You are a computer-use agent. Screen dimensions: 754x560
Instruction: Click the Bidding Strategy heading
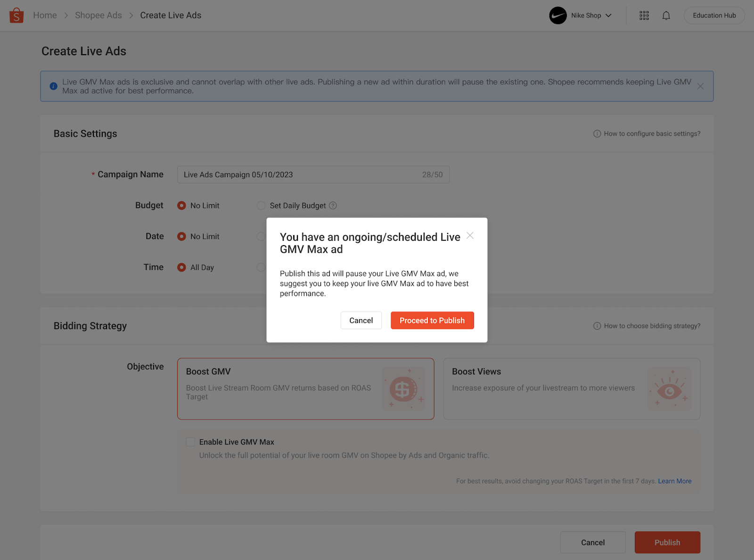(x=90, y=326)
